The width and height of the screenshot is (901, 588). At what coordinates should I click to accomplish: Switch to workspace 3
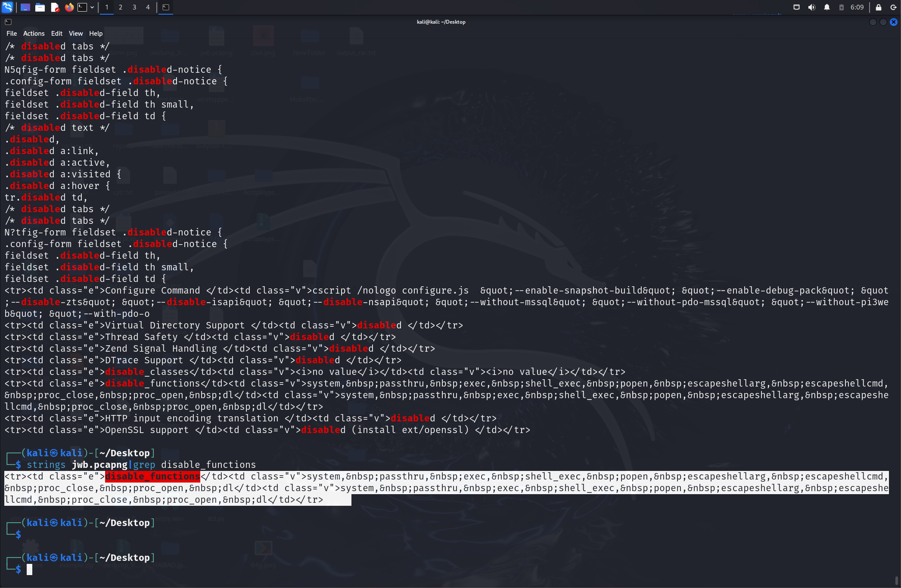click(134, 7)
